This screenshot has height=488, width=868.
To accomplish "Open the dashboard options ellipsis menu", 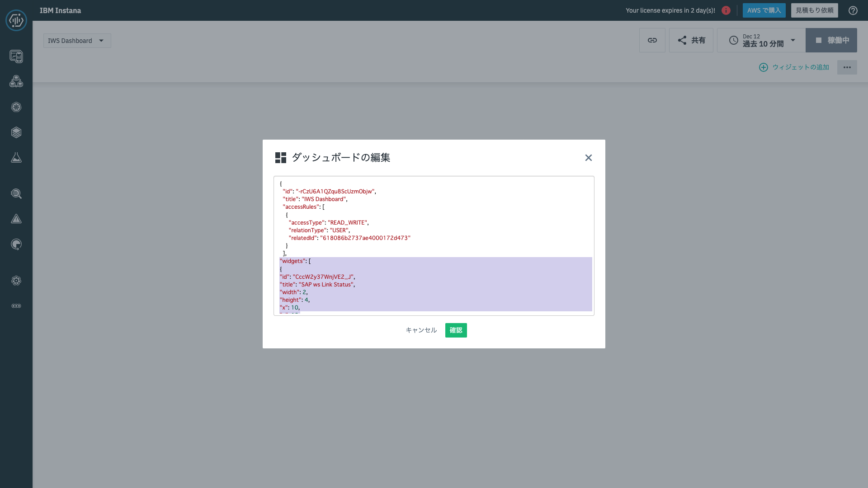I will coord(847,67).
